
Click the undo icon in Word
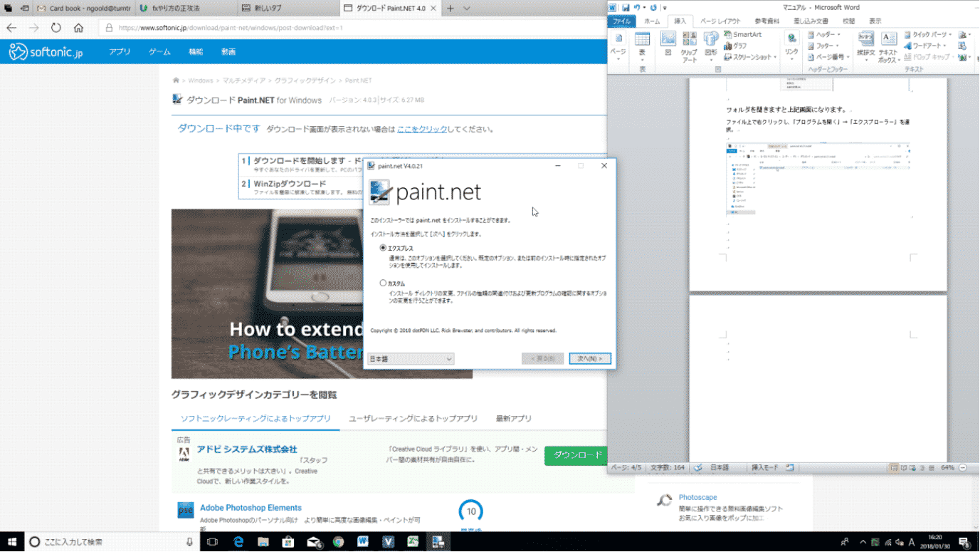click(x=638, y=8)
